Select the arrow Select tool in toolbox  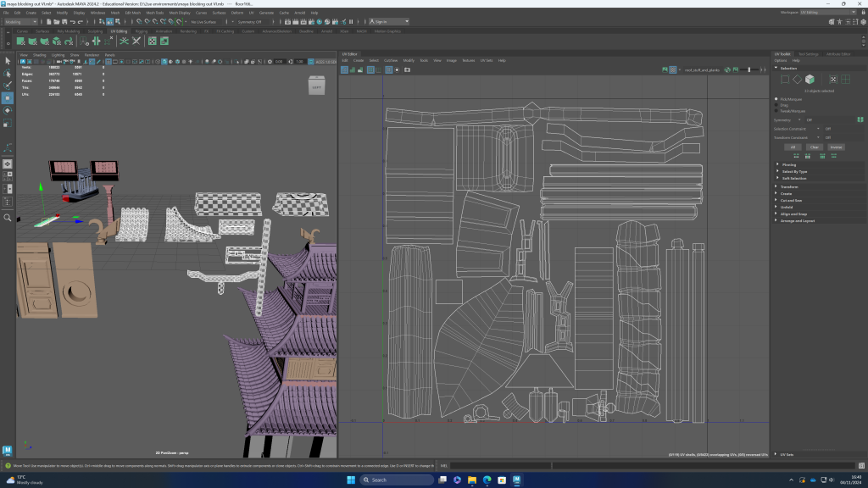point(8,61)
